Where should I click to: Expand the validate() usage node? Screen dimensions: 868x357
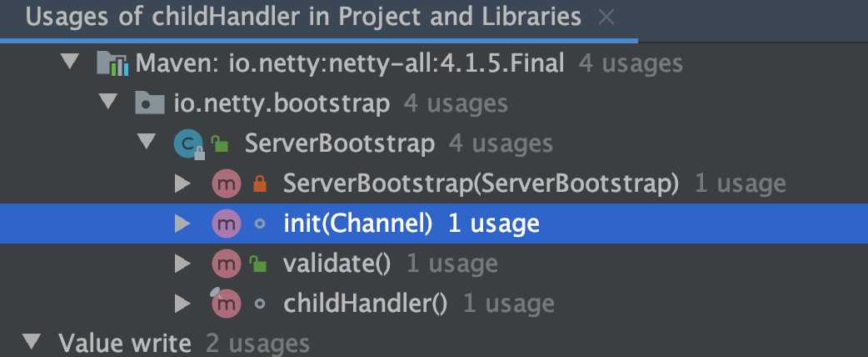(x=182, y=264)
